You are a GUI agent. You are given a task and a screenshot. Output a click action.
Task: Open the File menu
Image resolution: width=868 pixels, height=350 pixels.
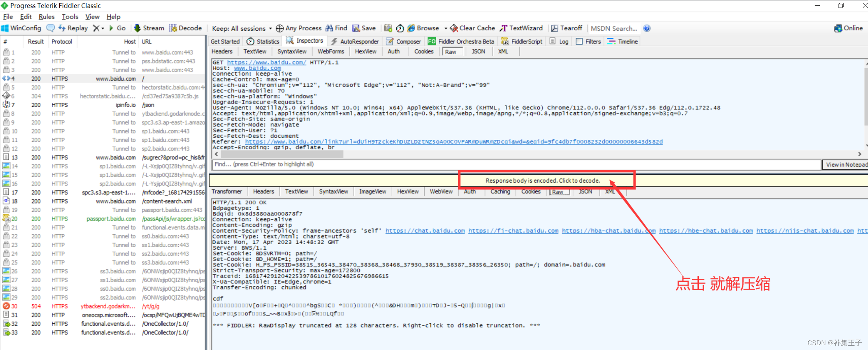point(8,17)
